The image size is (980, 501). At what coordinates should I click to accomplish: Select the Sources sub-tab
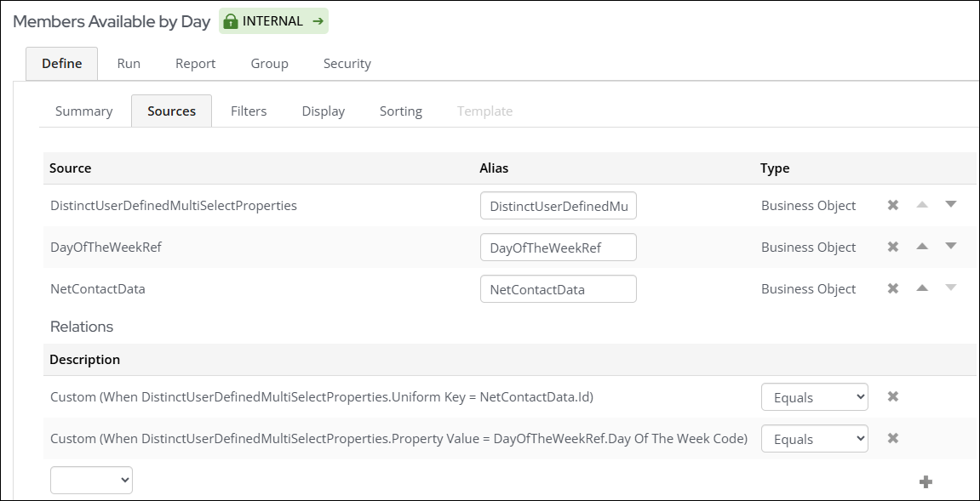click(x=171, y=111)
